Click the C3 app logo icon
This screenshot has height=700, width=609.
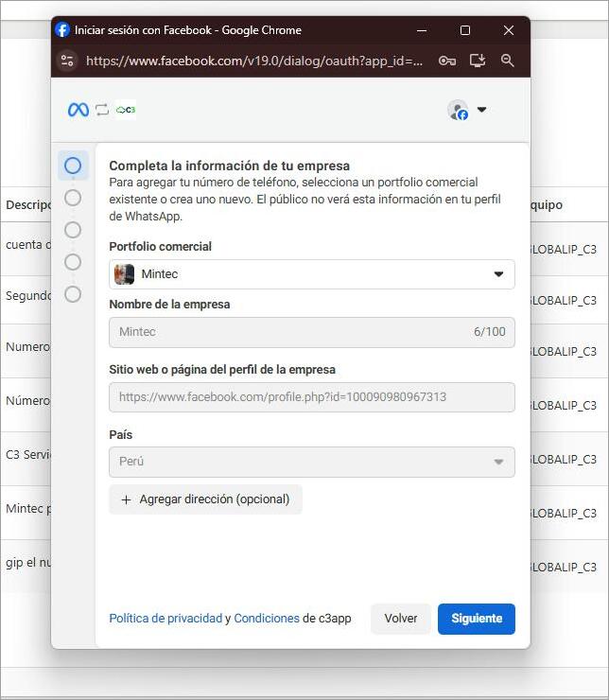(126, 110)
